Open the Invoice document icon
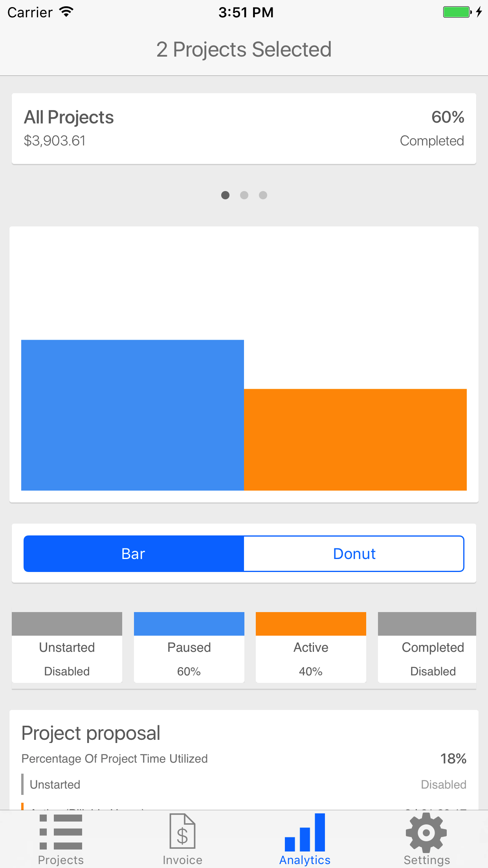This screenshot has width=488, height=868. coord(182,831)
